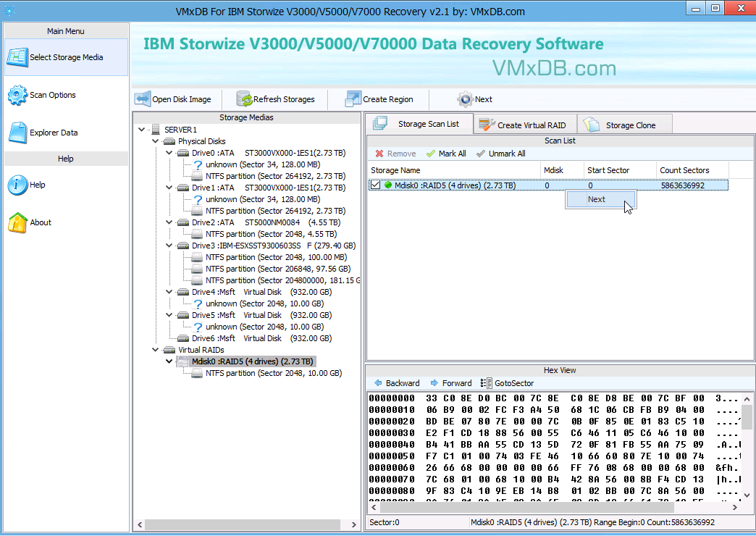Collapse the Drive4 Msft tree node

tap(169, 292)
